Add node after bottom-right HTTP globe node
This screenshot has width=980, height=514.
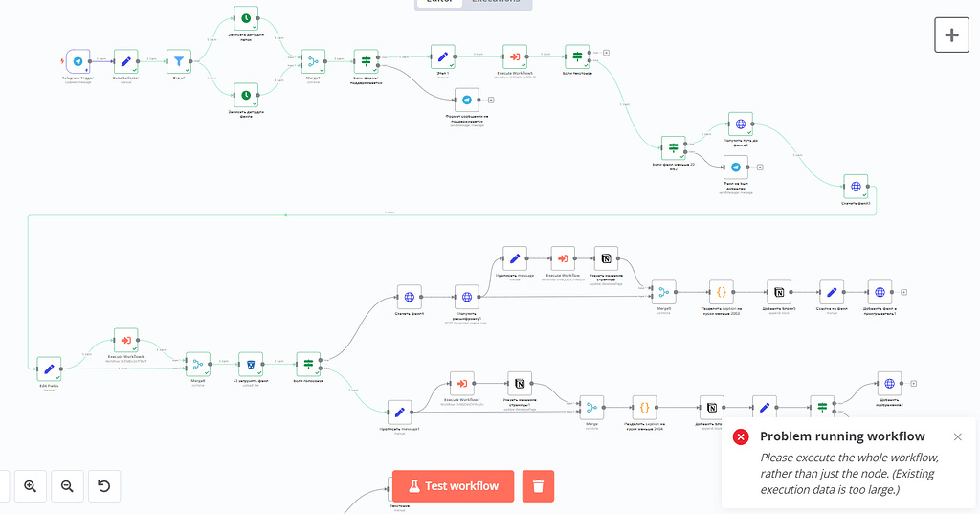[x=913, y=383]
